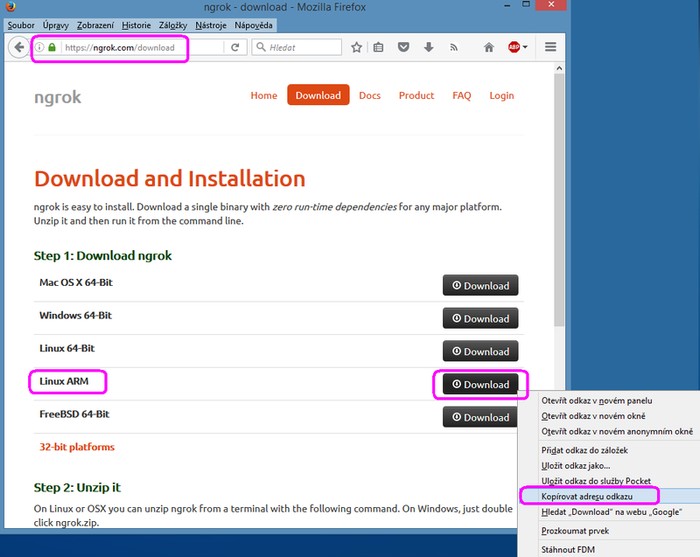Go to Firefox home page icon

tap(489, 47)
